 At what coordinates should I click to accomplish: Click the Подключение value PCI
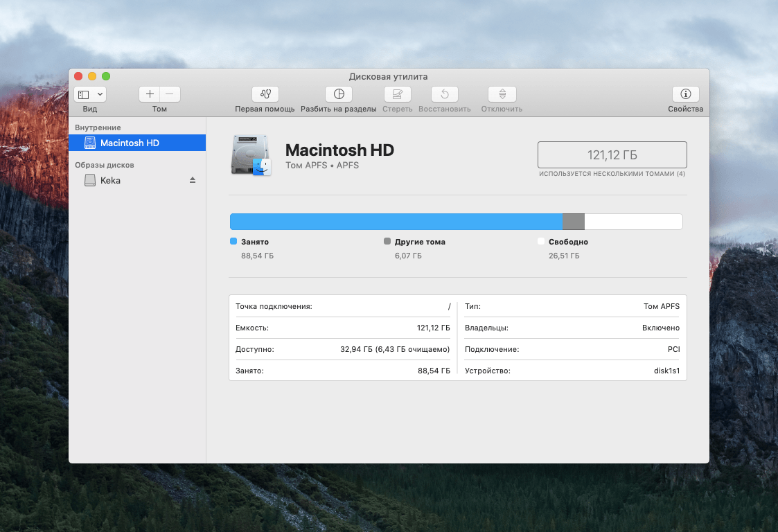pos(674,349)
